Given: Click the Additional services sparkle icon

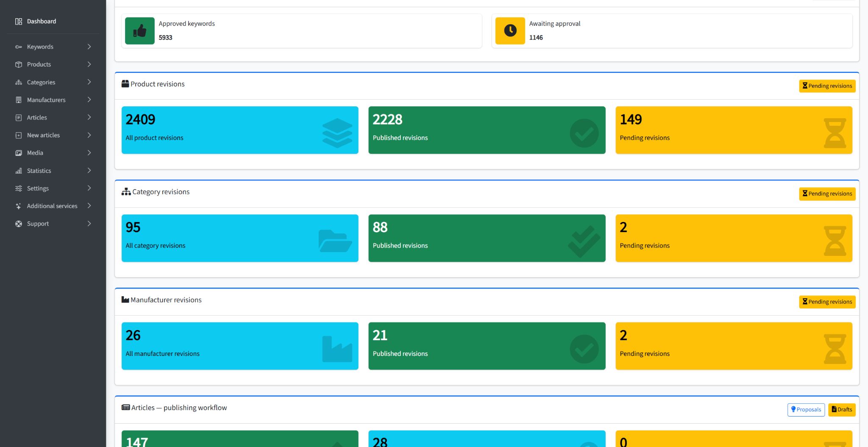Looking at the screenshot, I should (x=19, y=206).
